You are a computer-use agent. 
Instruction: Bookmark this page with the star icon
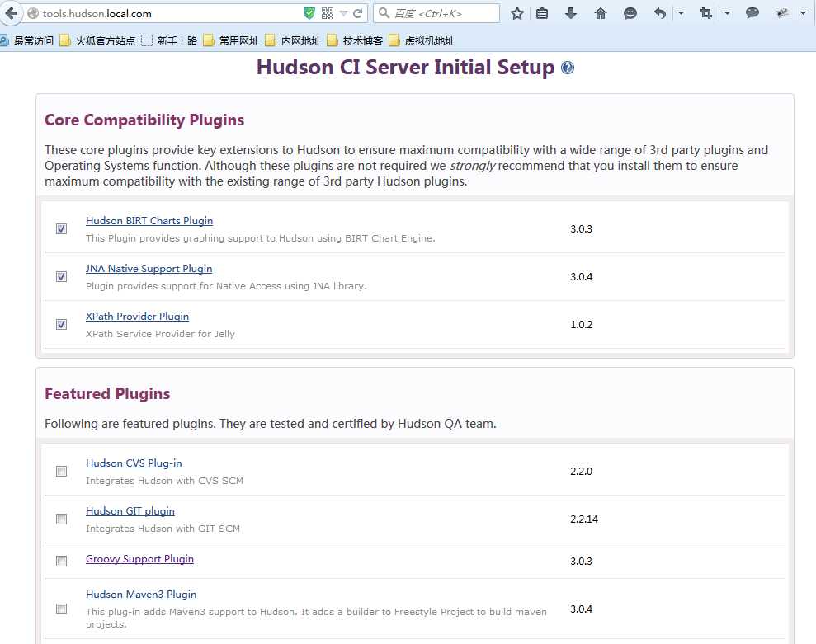pos(516,13)
